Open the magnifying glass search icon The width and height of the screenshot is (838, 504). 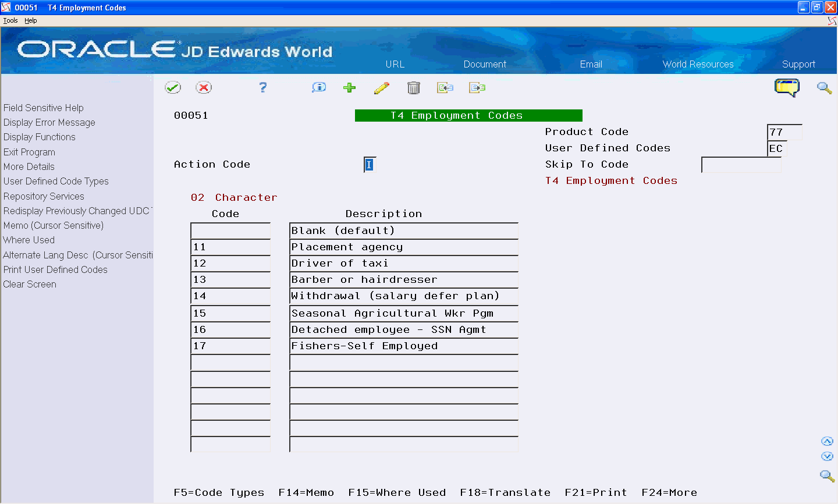coord(824,88)
